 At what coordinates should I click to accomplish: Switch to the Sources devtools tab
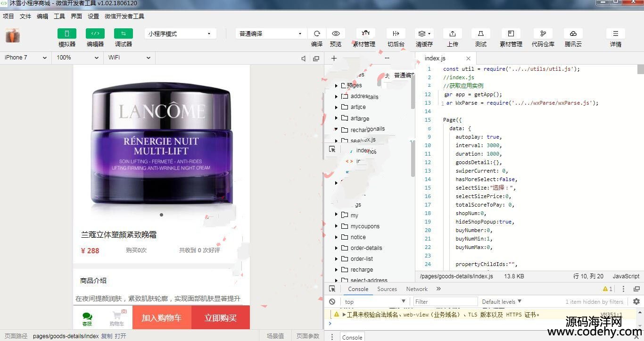[x=387, y=289]
